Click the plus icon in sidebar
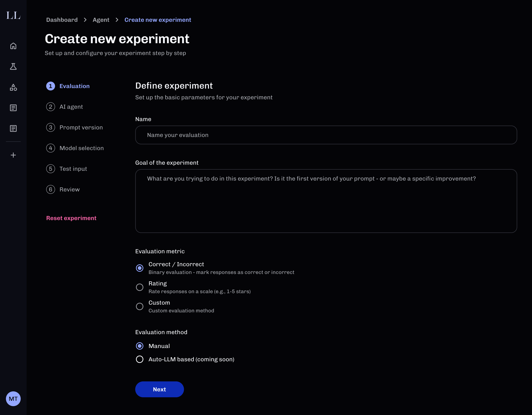This screenshot has height=415, width=532. click(13, 155)
